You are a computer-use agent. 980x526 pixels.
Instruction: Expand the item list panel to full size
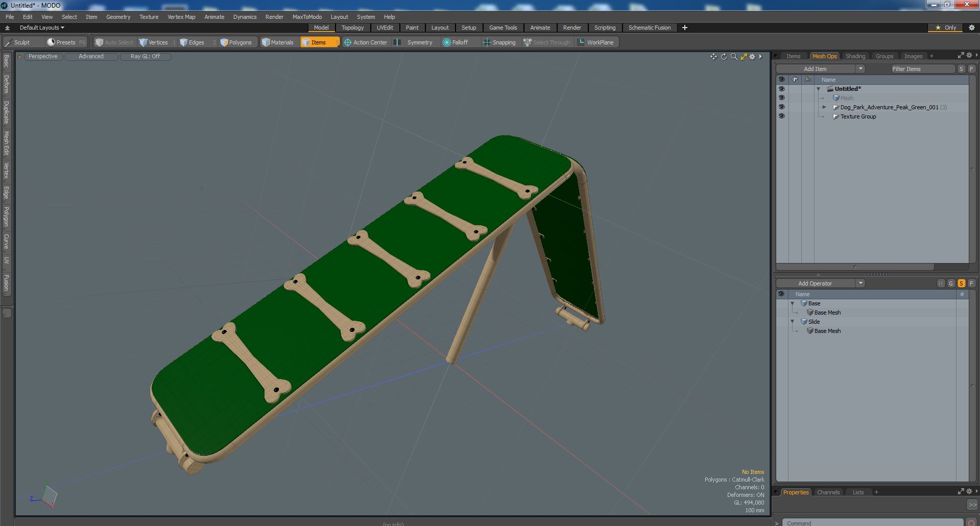coord(961,55)
